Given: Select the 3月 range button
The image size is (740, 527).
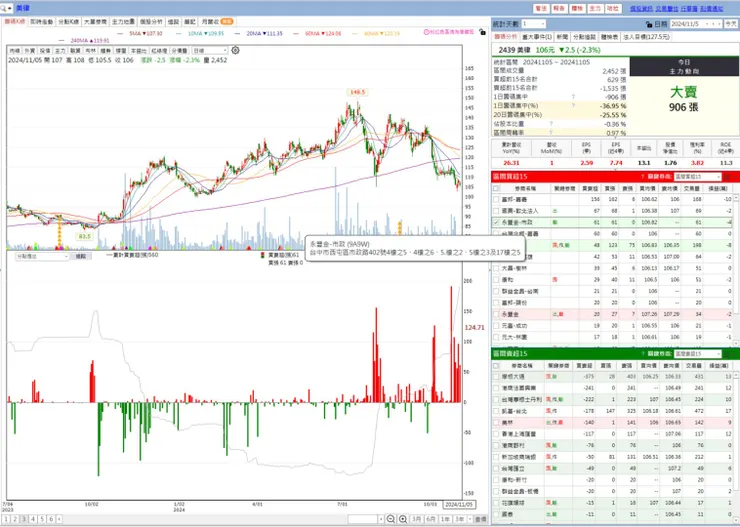Looking at the screenshot, I should point(416,519).
